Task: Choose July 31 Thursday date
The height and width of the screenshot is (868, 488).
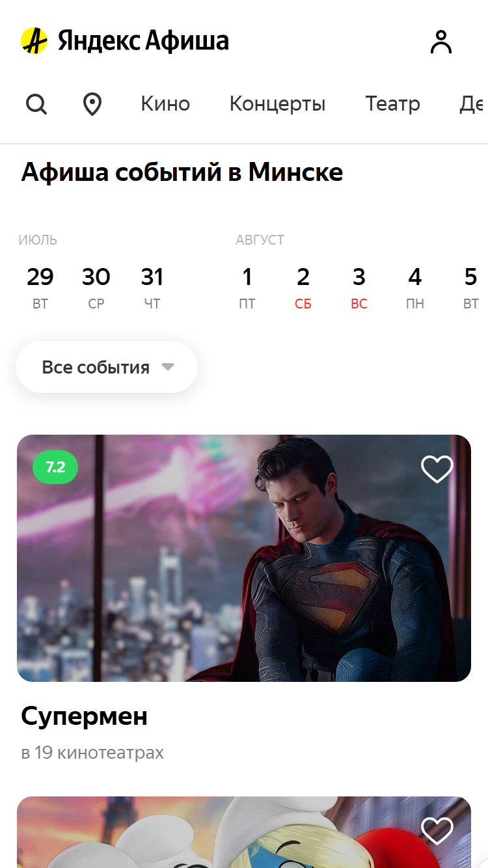Action: (x=152, y=288)
